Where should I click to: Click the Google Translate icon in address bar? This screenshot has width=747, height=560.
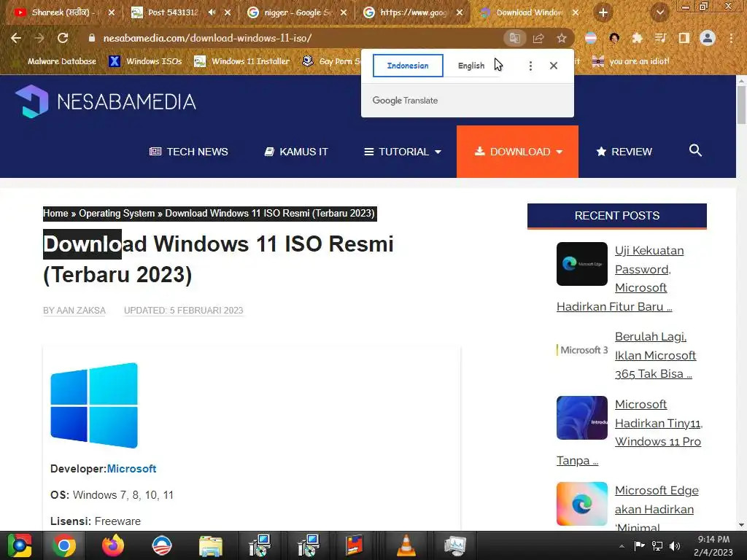point(514,38)
